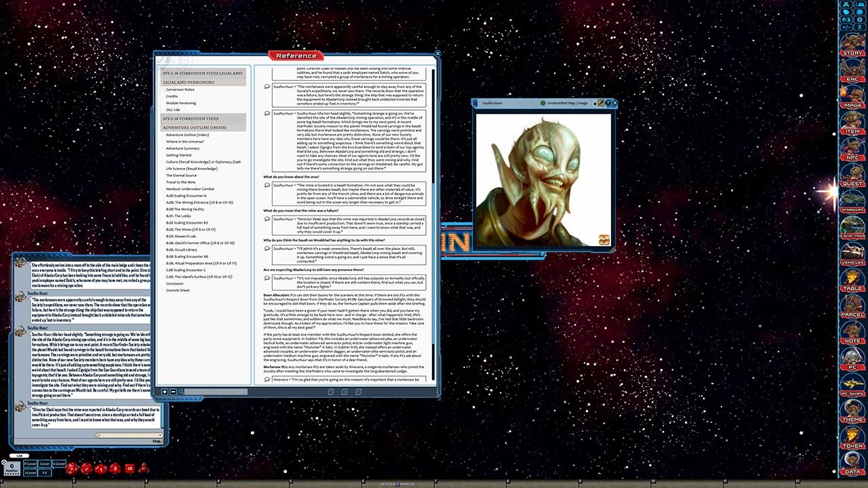The image size is (868, 488).
Task: Toggle P-Cover in the combat controls
Action: [31, 464]
